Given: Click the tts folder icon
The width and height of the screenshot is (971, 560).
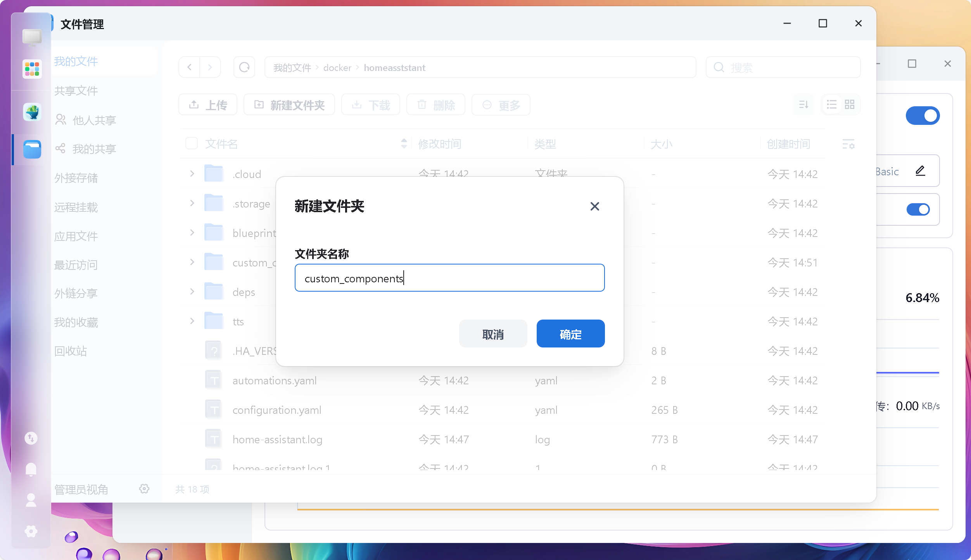Looking at the screenshot, I should coord(214,320).
